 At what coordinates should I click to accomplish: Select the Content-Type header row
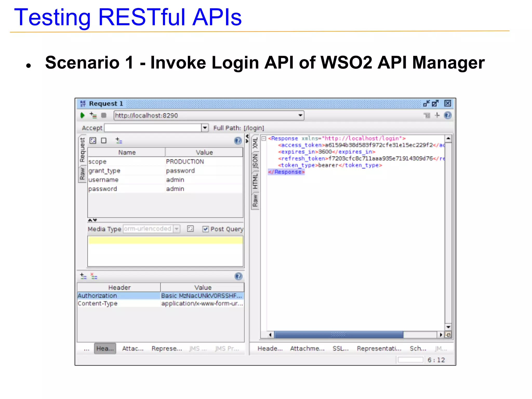click(x=161, y=303)
